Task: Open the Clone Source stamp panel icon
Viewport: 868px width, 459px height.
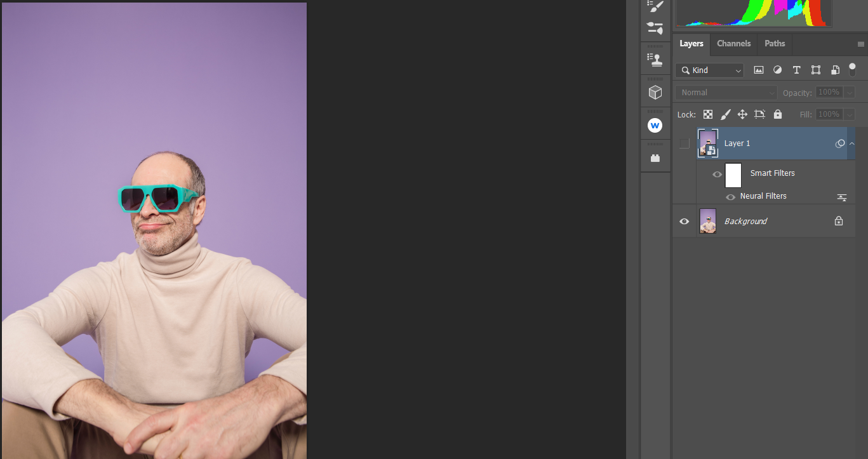Action: coord(655,59)
